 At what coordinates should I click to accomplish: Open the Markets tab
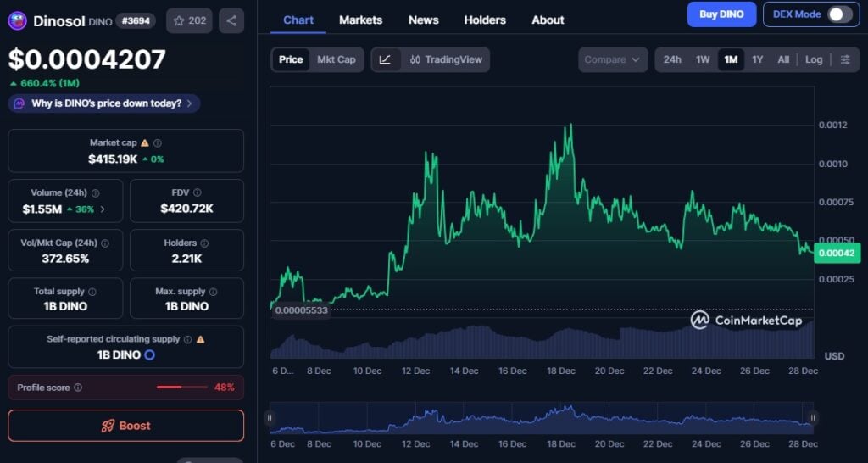coord(361,20)
